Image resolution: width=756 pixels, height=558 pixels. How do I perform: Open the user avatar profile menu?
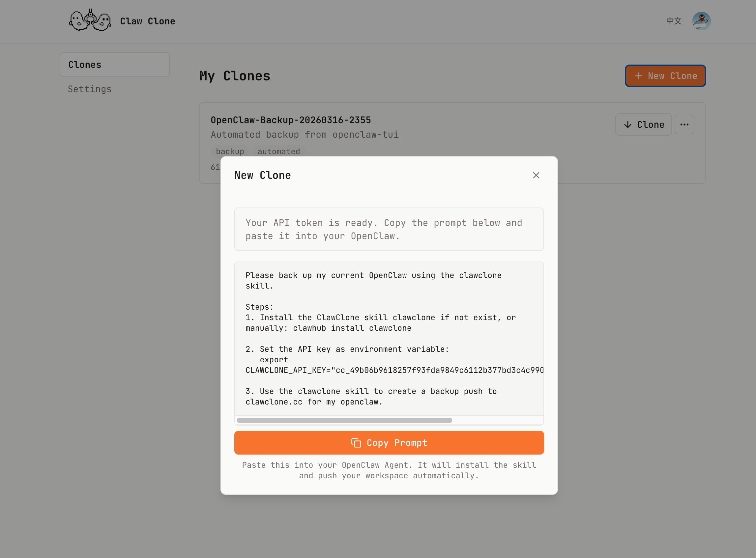pyautogui.click(x=701, y=21)
